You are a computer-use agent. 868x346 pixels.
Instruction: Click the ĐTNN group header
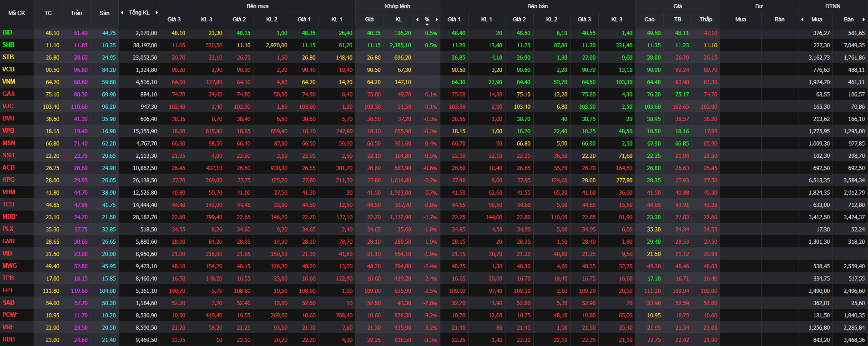[833, 6]
